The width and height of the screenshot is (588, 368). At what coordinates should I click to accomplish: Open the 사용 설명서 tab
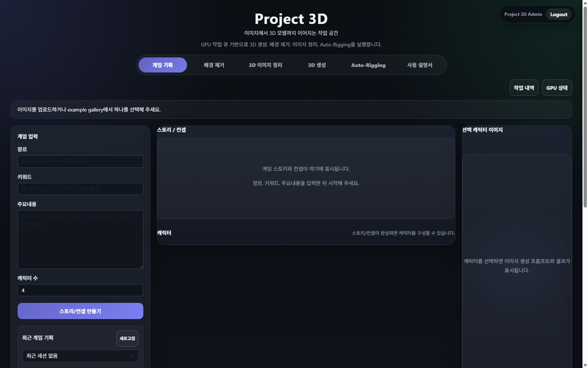pos(420,65)
